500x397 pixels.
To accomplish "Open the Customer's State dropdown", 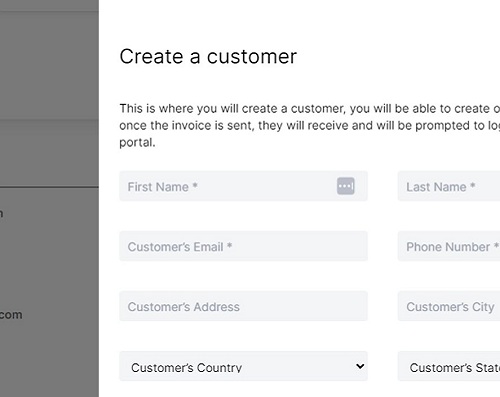I will point(449,366).
